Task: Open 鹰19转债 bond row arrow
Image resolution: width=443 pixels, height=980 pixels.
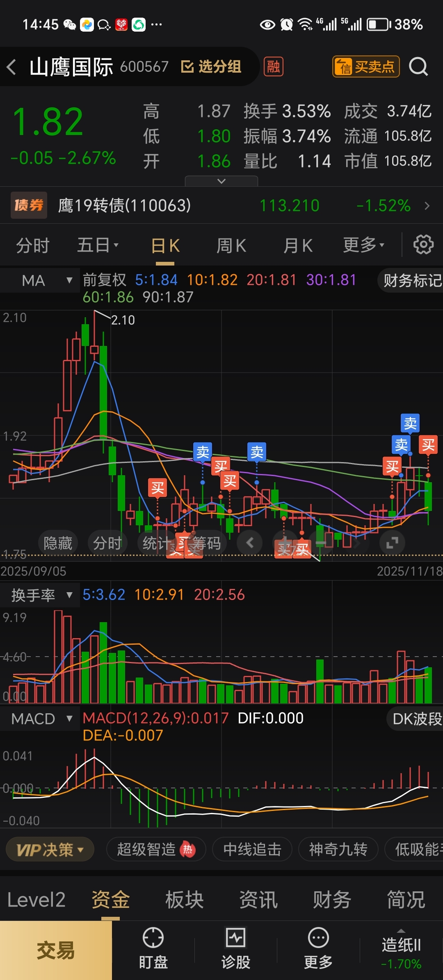Action: [x=427, y=206]
